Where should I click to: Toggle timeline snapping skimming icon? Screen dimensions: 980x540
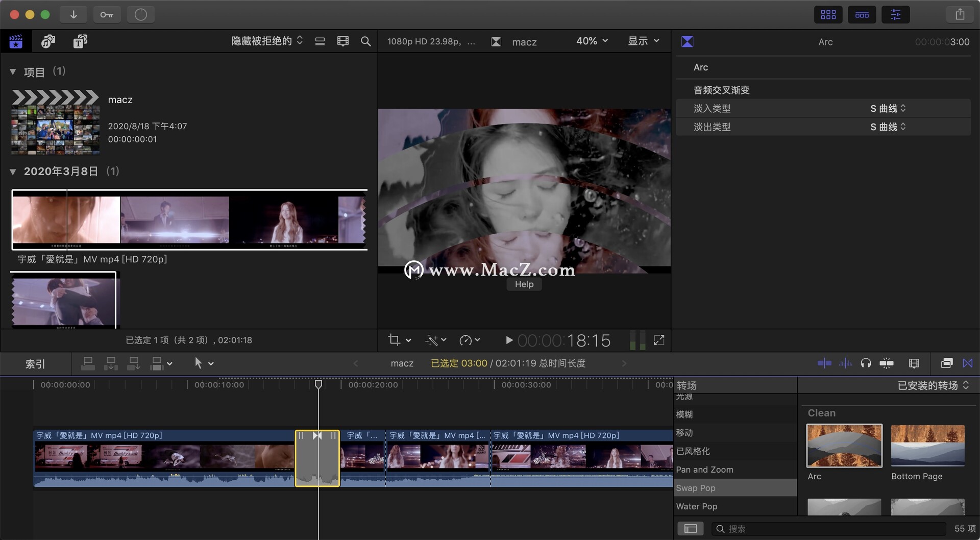coord(824,363)
